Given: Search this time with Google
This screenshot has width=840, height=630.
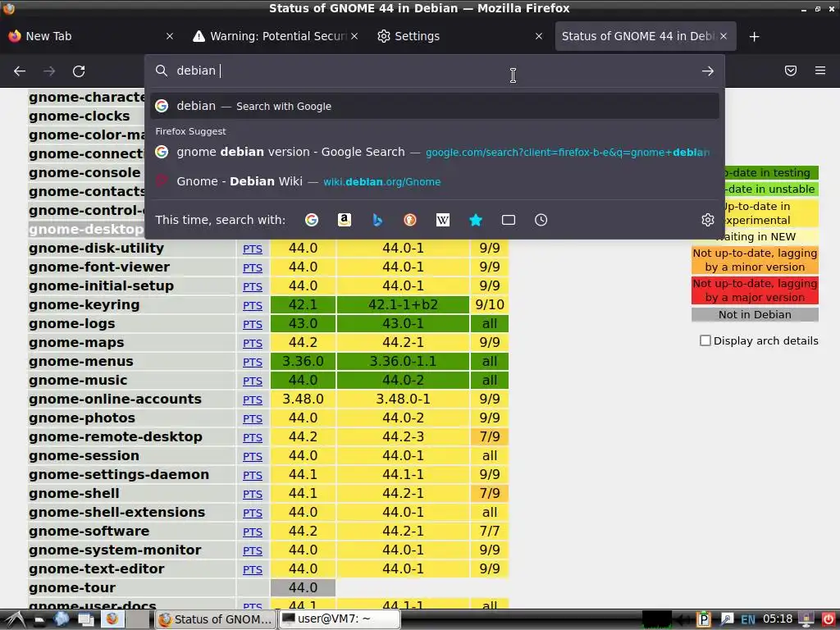Looking at the screenshot, I should point(311,220).
